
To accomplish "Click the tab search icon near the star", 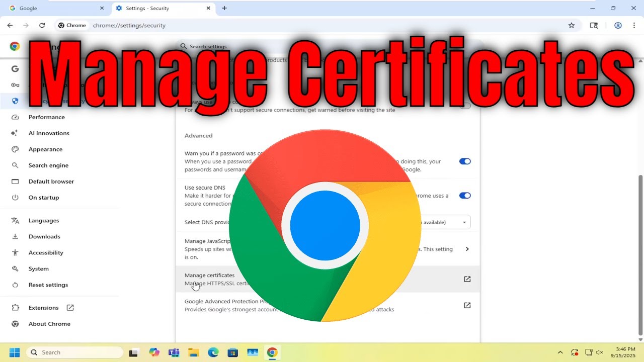I will (594, 25).
